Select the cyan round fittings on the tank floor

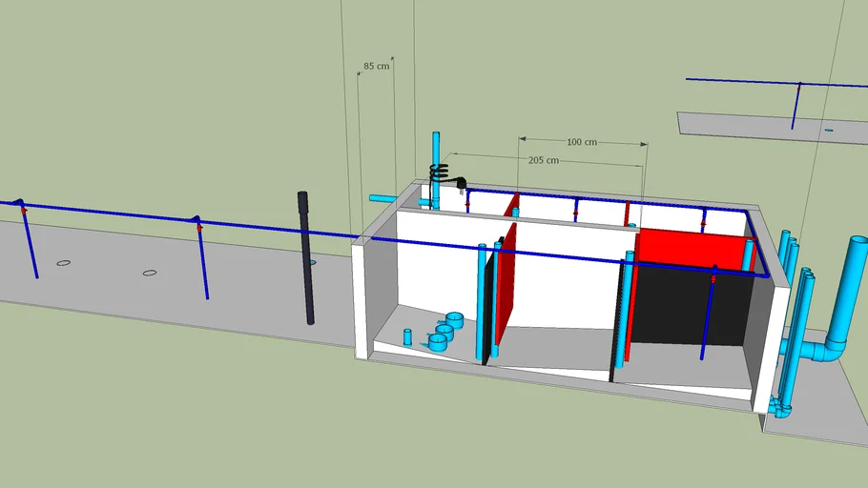point(444,332)
